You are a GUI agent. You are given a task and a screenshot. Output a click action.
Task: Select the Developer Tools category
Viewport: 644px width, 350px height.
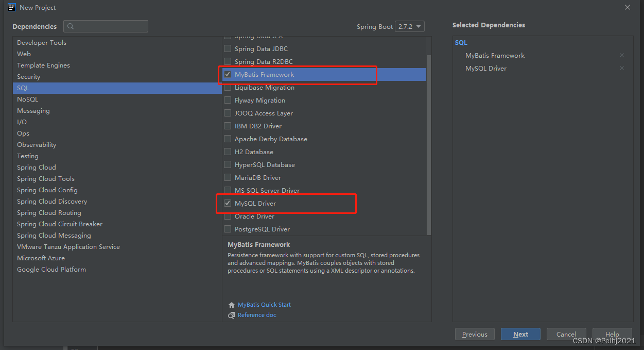(x=117, y=42)
